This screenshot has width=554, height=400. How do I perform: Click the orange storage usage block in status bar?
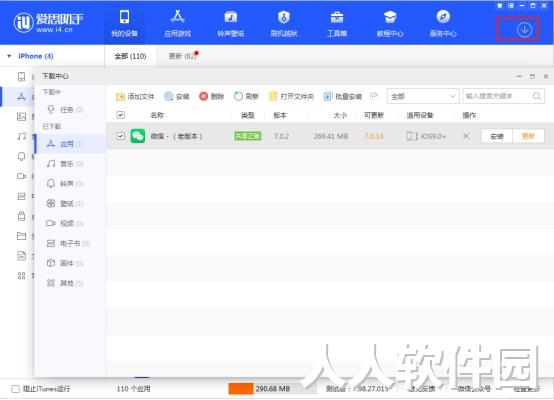click(241, 389)
